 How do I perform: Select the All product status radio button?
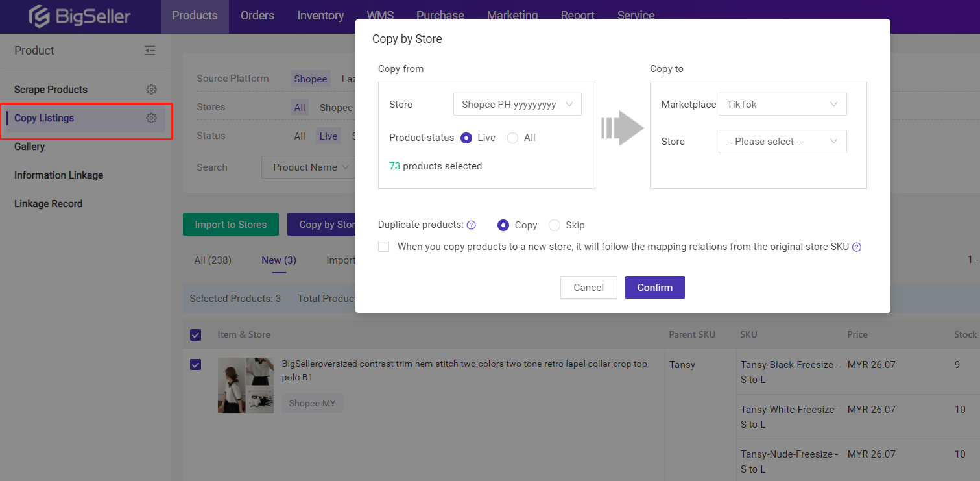point(512,138)
